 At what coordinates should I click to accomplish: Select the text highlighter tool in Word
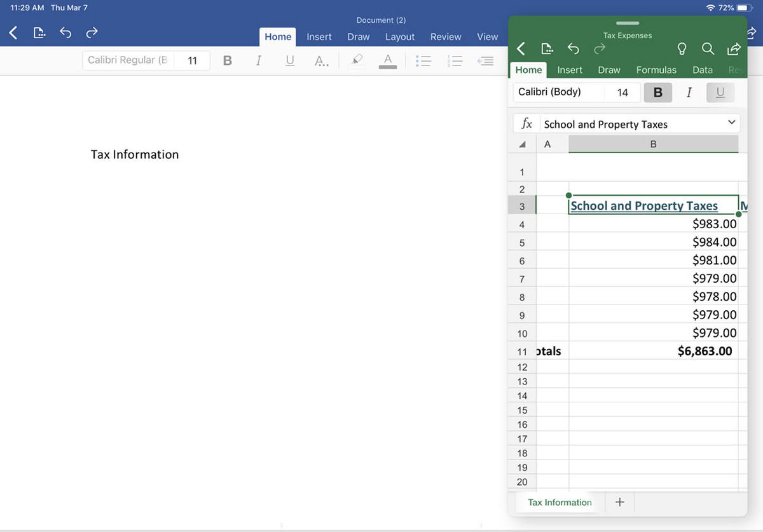pos(357,60)
